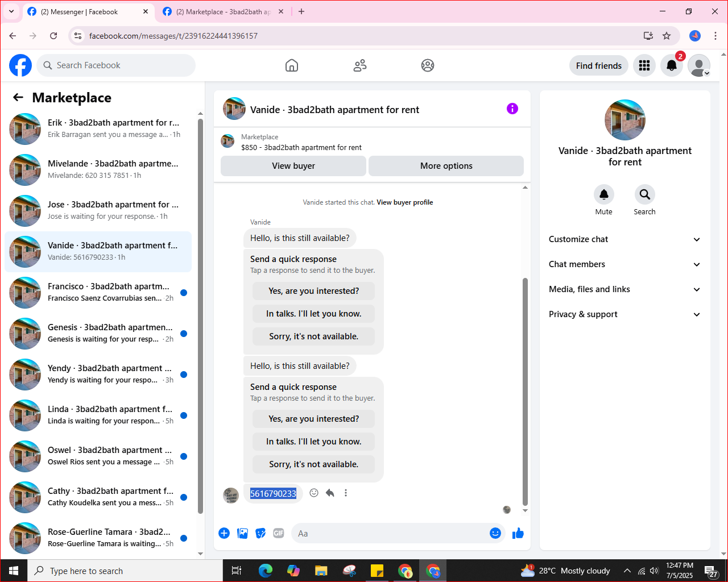Send a thumbs-up like
The width and height of the screenshot is (728, 582).
click(518, 533)
